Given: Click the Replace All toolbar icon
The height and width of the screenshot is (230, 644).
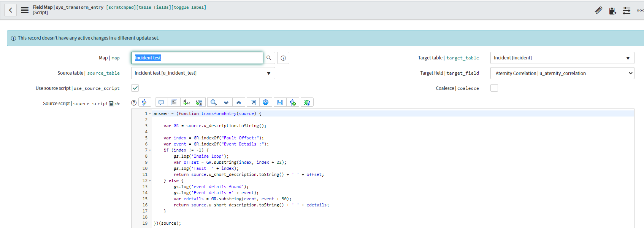Looking at the screenshot, I should pyautogui.click(x=199, y=102).
